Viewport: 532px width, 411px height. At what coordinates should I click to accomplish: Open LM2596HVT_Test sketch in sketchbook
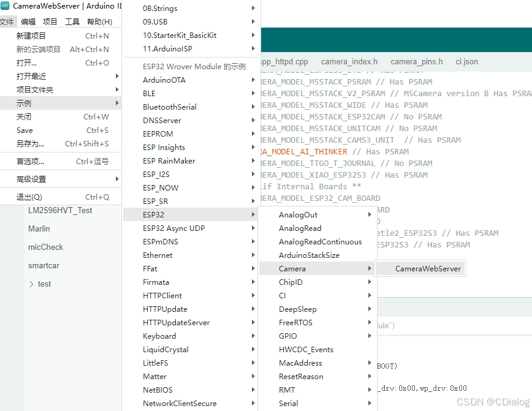(60, 210)
